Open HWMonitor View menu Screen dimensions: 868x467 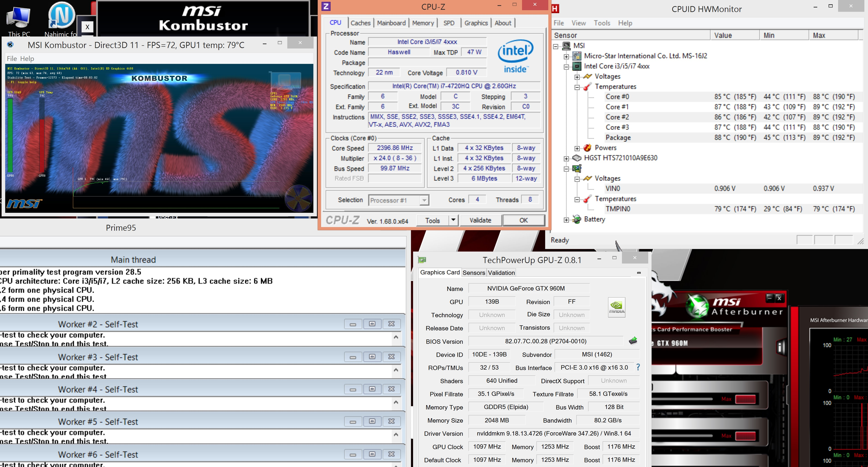coord(578,23)
